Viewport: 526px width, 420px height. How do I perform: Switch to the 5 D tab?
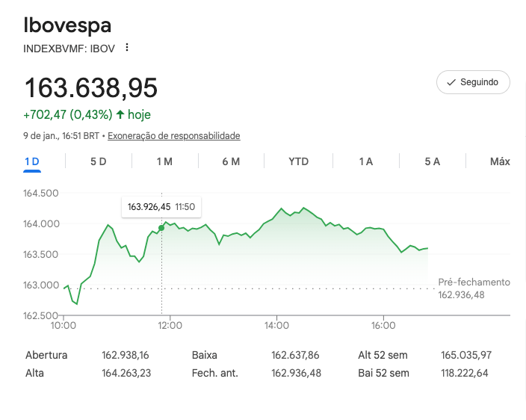tap(98, 161)
